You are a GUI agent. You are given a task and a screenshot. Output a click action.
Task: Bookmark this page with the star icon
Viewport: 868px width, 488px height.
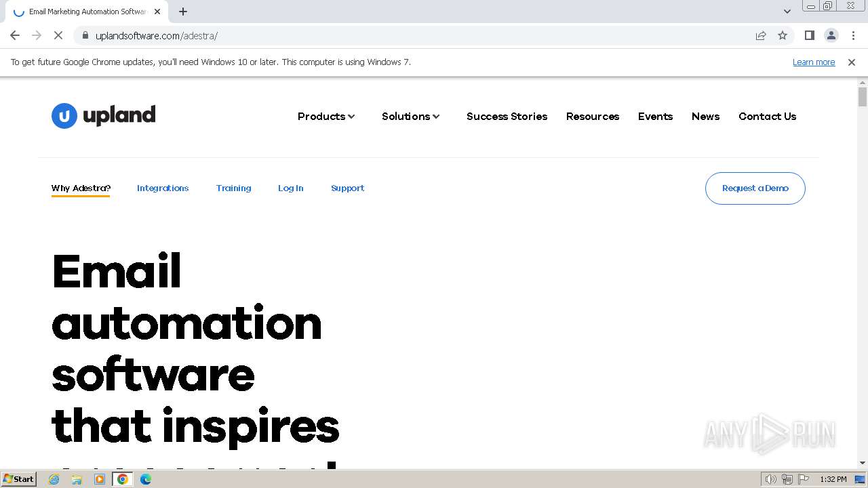[783, 35]
